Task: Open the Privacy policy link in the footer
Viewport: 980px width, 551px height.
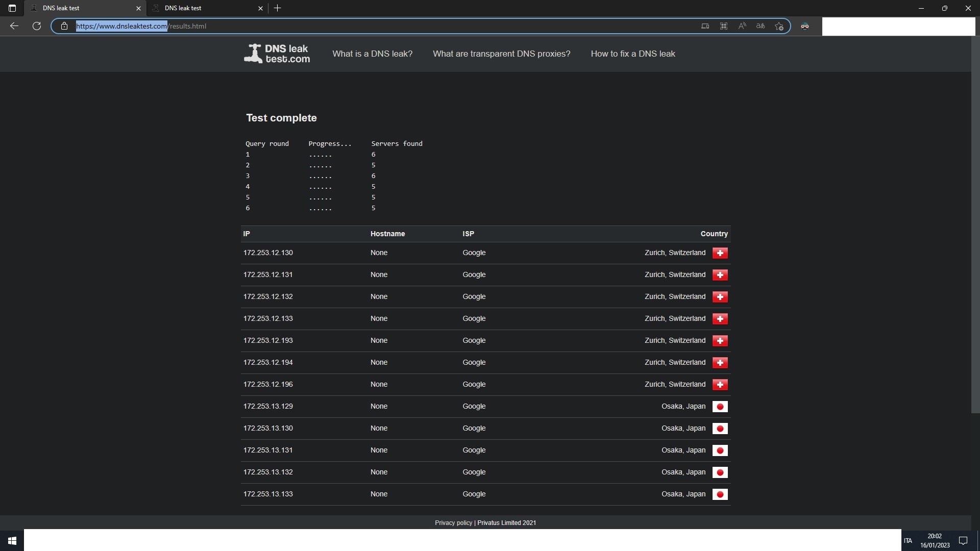Action: pos(453,523)
